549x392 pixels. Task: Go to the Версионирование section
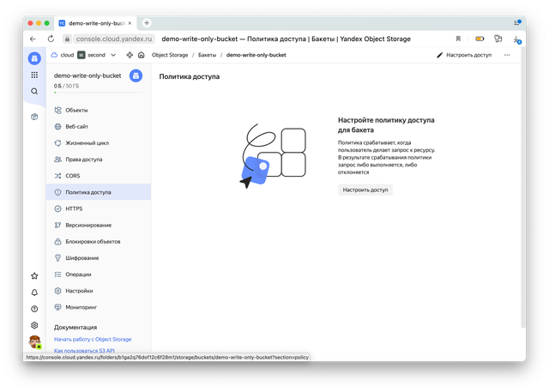(89, 225)
